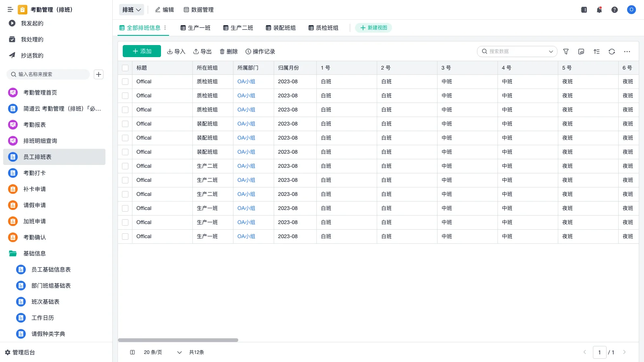This screenshot has height=362, width=644.
Task: Open 排班明细查询 in sidebar
Action: [54, 141]
